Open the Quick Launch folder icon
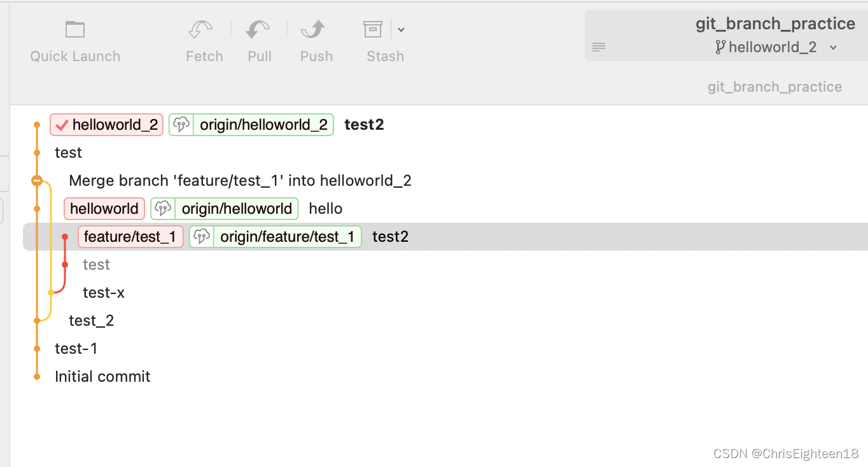Image resolution: width=868 pixels, height=467 pixels. coord(75,30)
